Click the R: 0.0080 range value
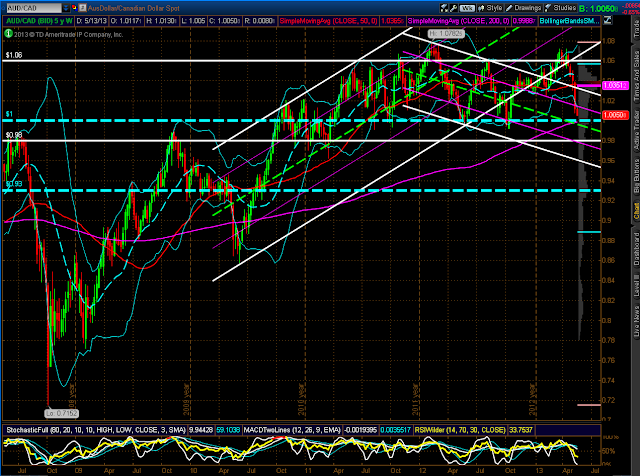 pos(260,21)
